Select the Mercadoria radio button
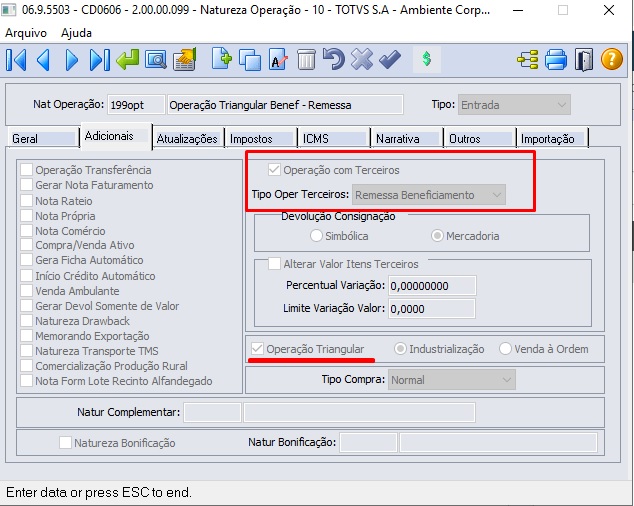This screenshot has height=506, width=634. click(x=437, y=235)
